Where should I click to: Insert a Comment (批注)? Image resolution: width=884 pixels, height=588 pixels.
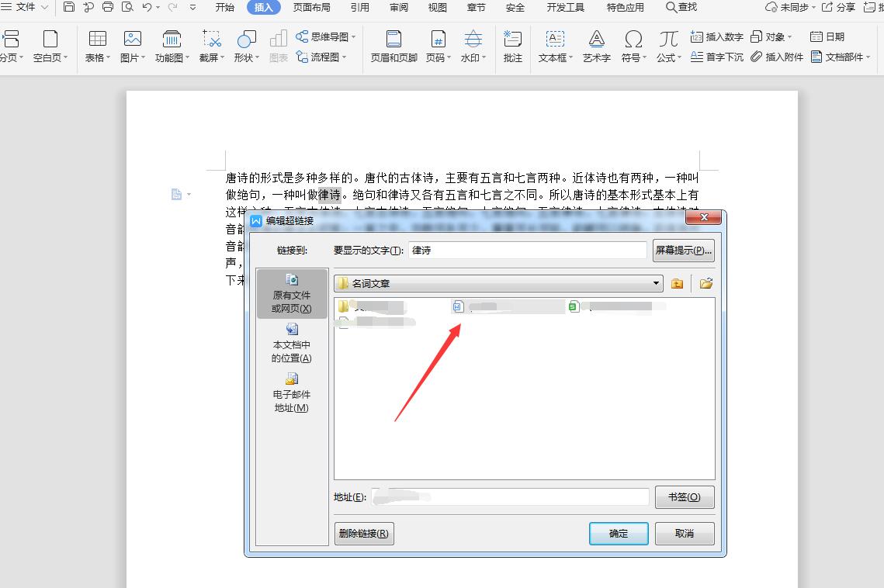coord(512,47)
